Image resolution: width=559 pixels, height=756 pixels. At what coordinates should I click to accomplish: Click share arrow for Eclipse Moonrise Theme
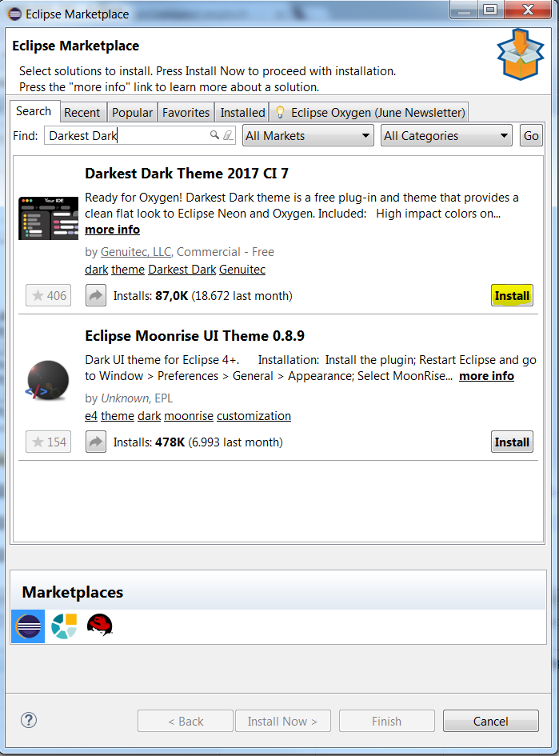point(96,442)
